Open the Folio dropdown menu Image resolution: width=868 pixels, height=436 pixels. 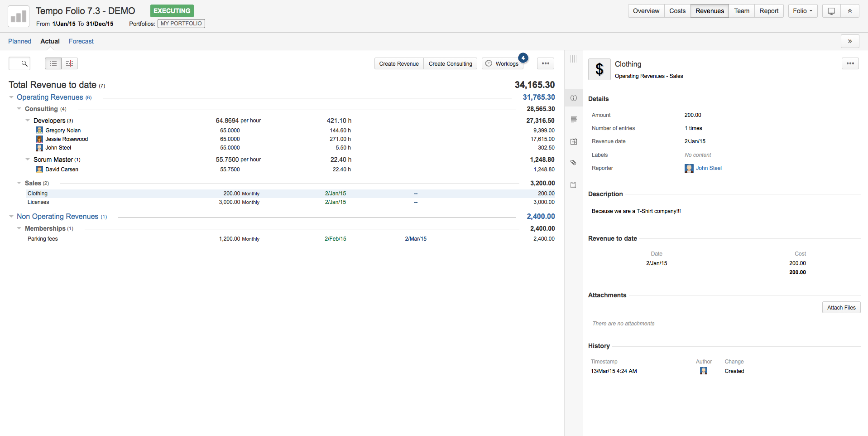point(802,10)
